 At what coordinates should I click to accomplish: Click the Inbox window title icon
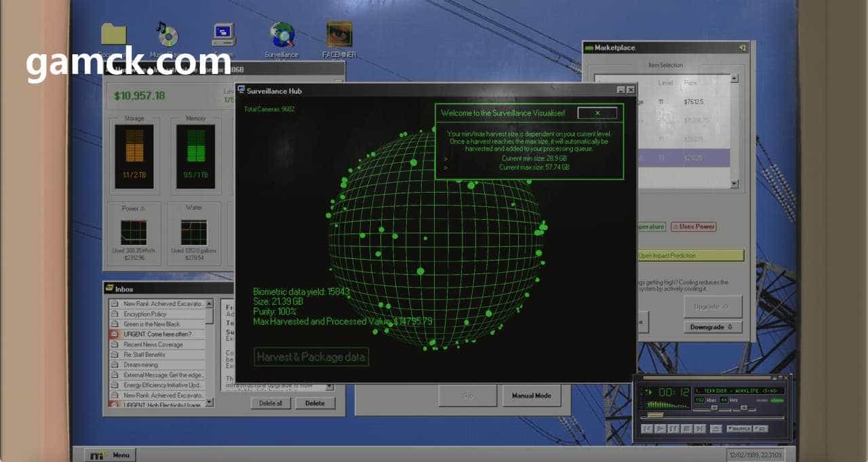pos(109,288)
